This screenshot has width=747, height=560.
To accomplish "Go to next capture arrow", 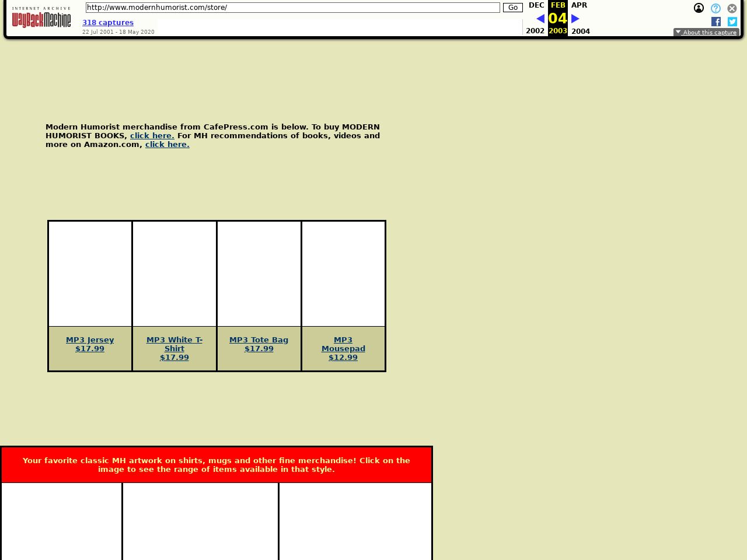I will [575, 19].
